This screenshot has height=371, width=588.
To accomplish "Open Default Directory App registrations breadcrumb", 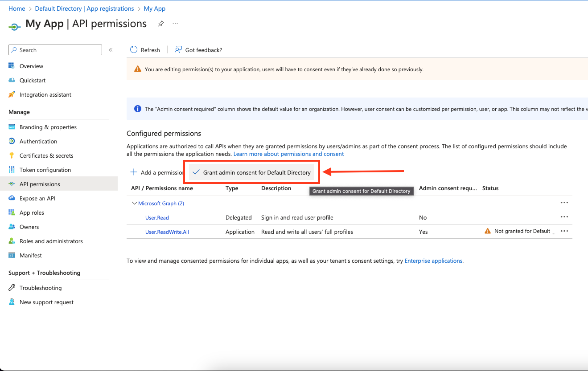I will (84, 8).
